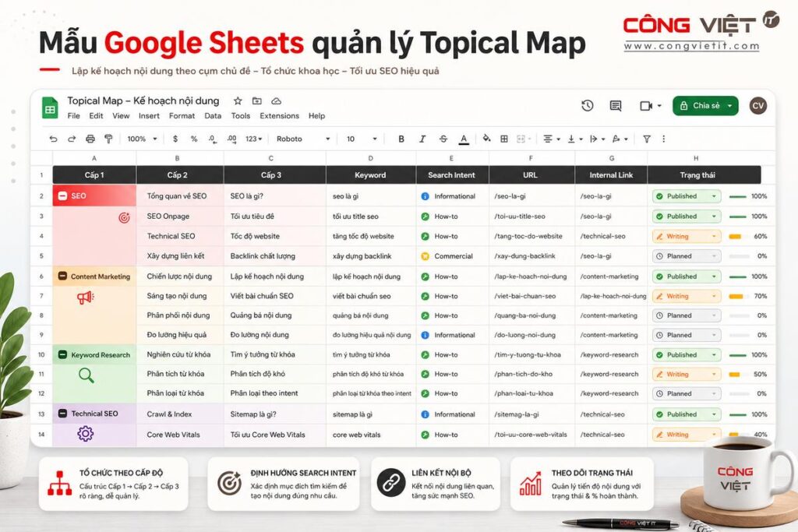Open the text color picker (underlined A)
The width and height of the screenshot is (798, 532).
[x=464, y=139]
